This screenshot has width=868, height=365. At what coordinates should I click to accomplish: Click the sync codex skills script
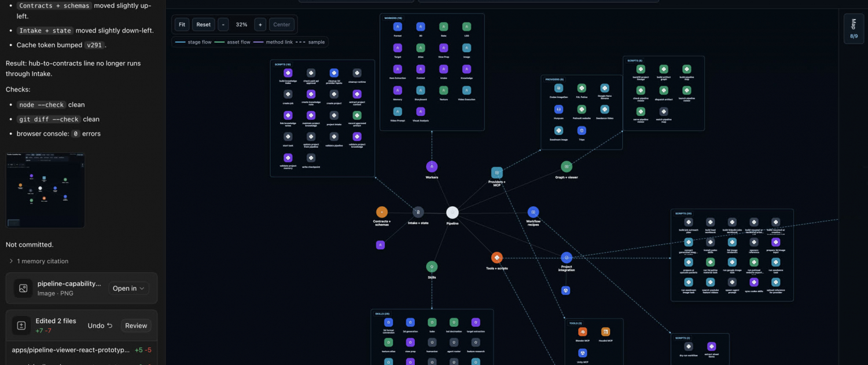tap(753, 282)
